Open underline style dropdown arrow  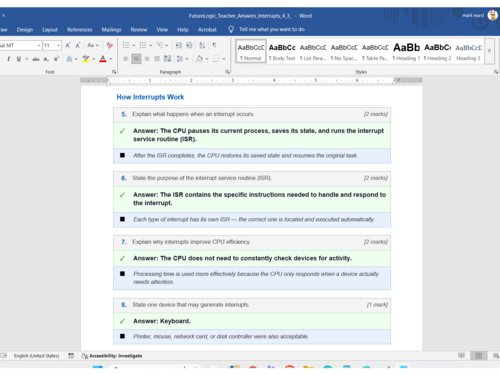pos(27,59)
